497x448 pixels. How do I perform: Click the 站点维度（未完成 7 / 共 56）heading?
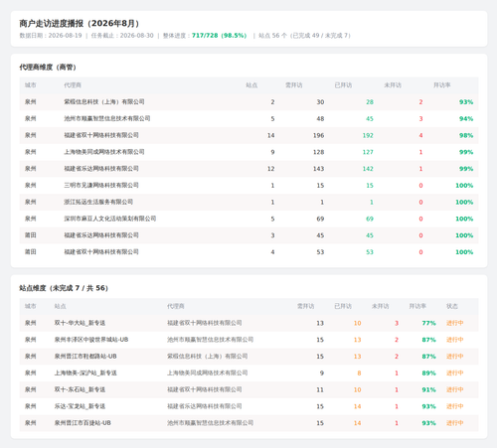tap(64, 288)
